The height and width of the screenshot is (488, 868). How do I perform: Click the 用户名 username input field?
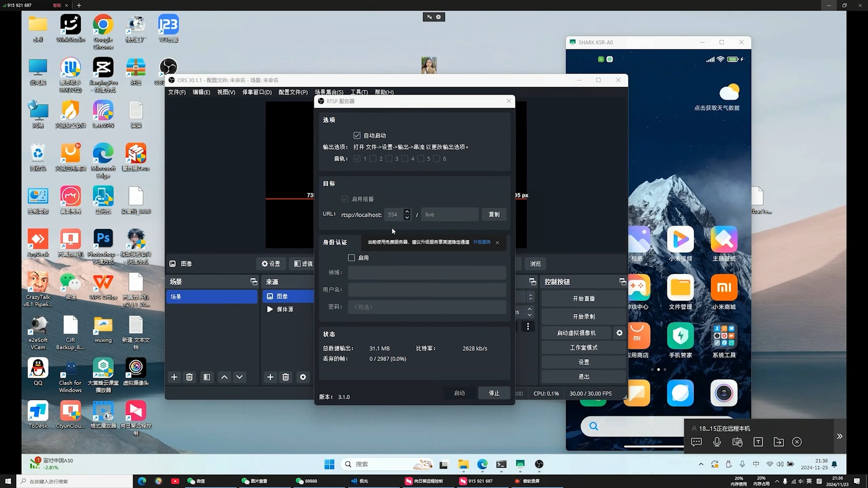coord(427,290)
